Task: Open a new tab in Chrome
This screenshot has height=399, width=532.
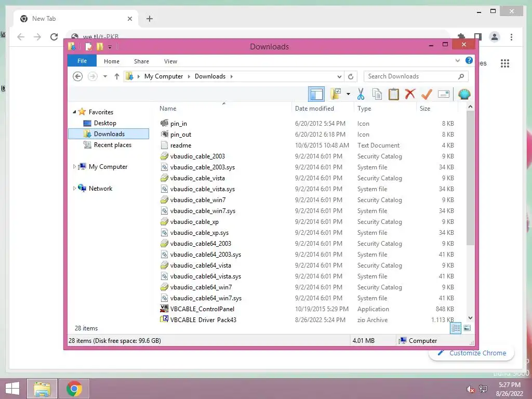Action: (150, 19)
